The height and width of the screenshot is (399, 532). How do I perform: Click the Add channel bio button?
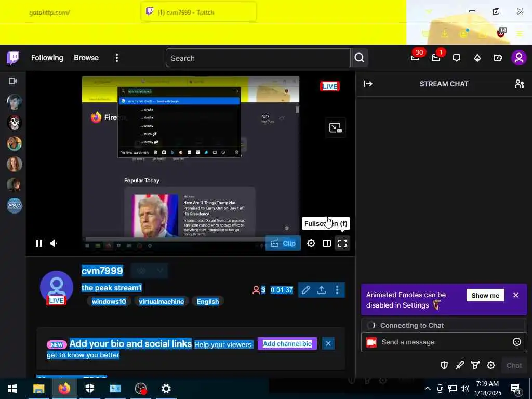pos(287,344)
